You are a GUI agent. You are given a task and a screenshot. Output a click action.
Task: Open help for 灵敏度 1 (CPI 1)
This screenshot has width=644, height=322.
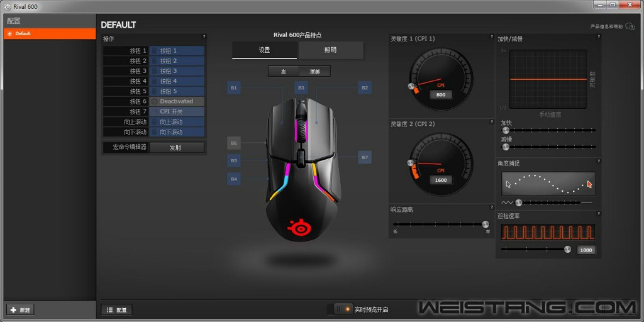[x=491, y=36]
